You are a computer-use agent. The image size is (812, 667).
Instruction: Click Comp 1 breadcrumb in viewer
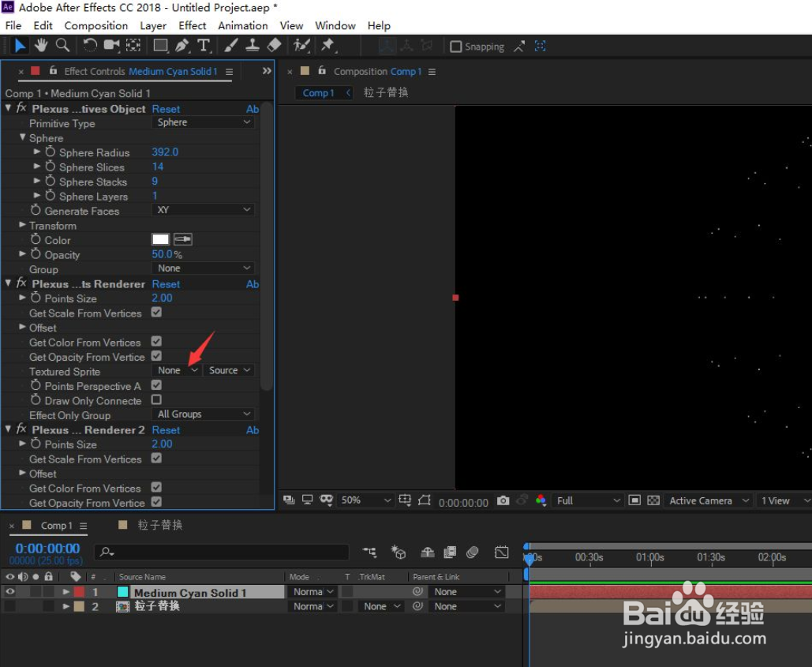pos(318,93)
